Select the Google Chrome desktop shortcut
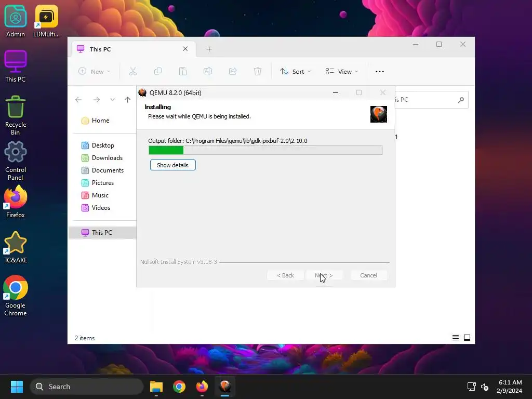This screenshot has width=532, height=399. coord(15,296)
